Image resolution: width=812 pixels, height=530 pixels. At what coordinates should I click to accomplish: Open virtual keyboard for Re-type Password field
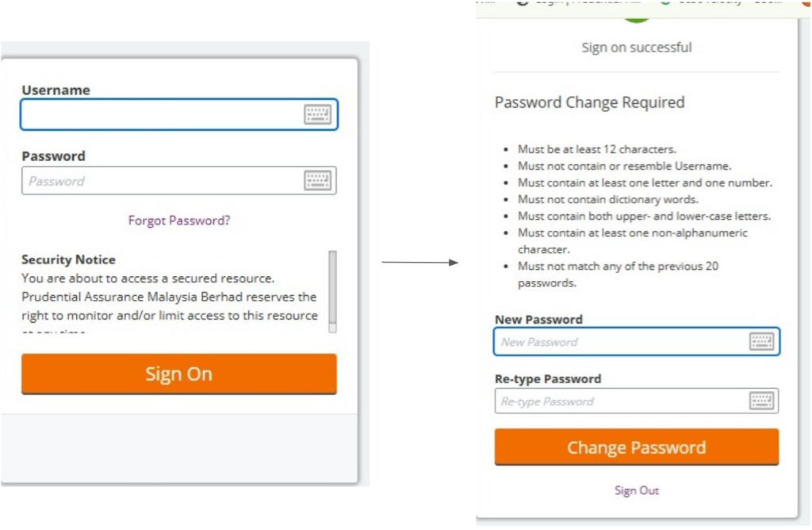(761, 401)
